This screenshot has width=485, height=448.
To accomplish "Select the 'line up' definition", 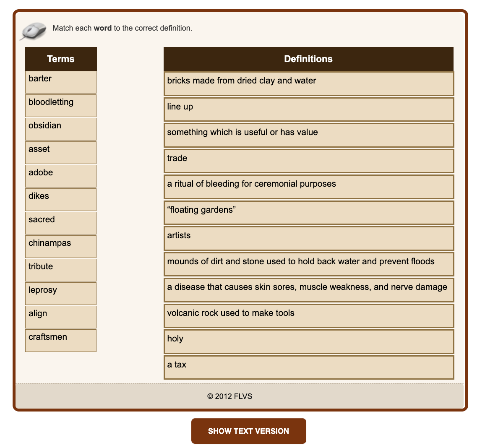I will pos(309,109).
